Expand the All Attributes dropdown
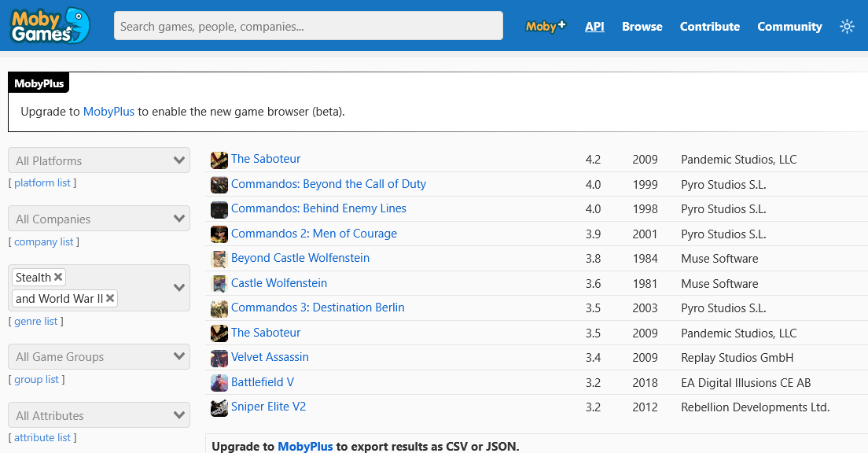The width and height of the screenshot is (868, 453). [99, 415]
